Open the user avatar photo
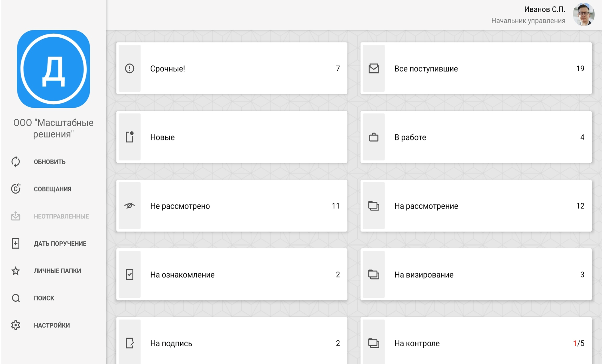The height and width of the screenshot is (364, 602). [583, 15]
